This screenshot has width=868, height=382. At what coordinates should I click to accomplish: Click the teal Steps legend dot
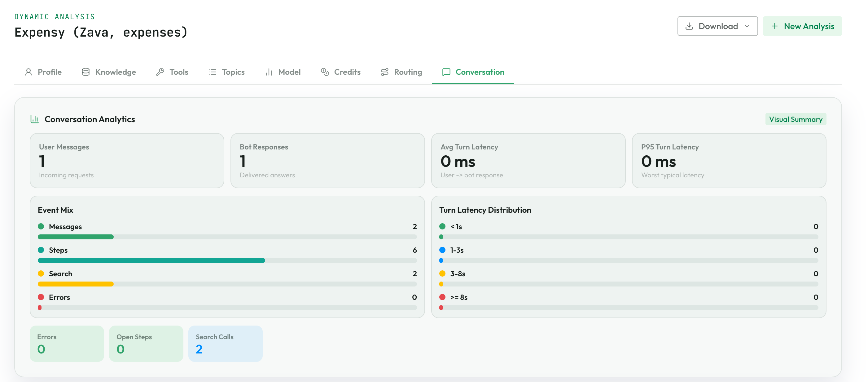(41, 250)
